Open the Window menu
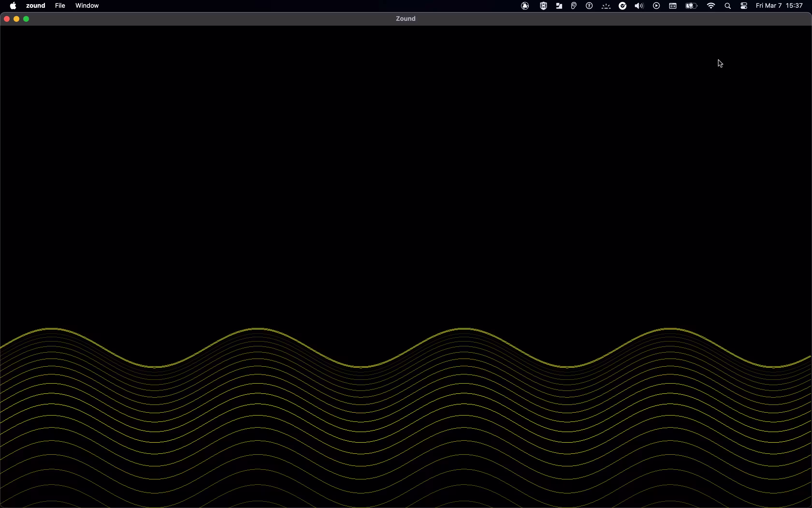 87,6
